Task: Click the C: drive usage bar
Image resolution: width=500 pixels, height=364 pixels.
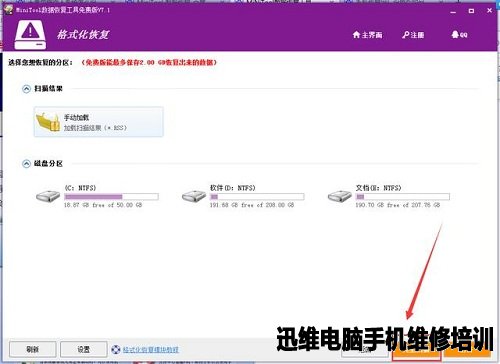Action: (111, 197)
